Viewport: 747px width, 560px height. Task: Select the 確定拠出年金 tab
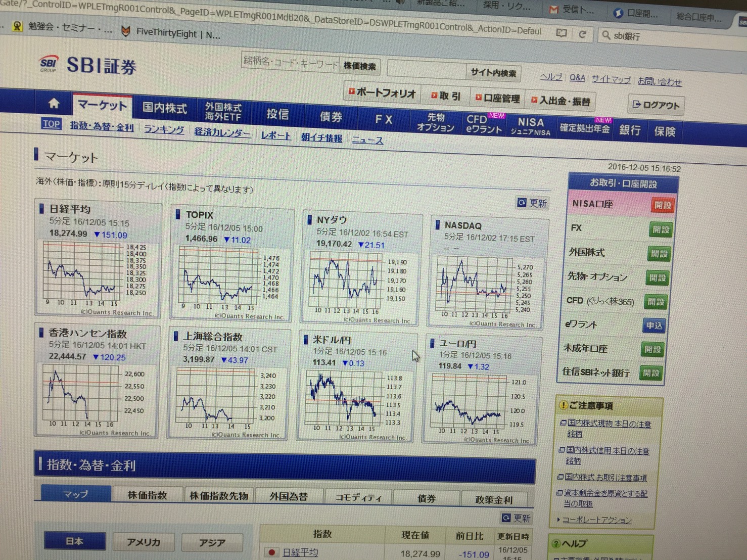coord(585,129)
